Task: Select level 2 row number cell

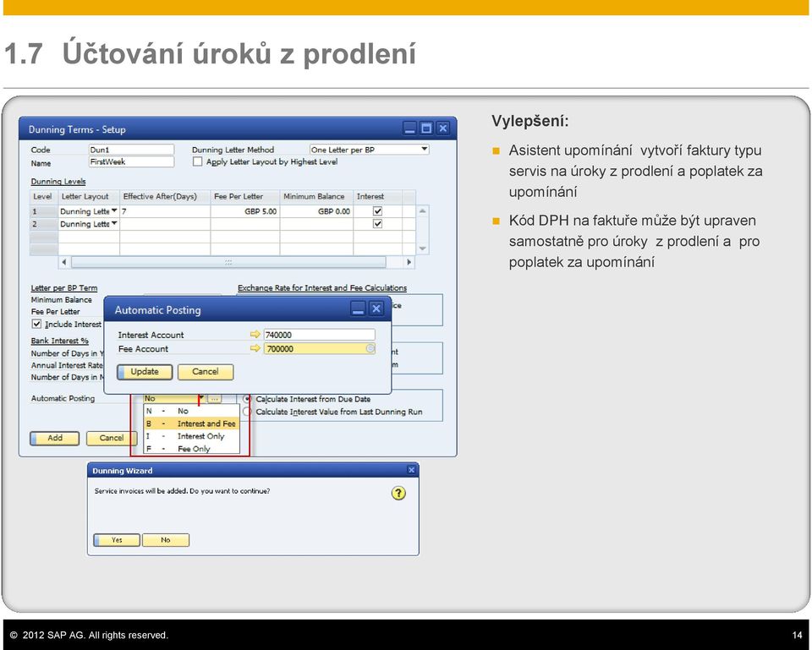Action: pos(43,223)
